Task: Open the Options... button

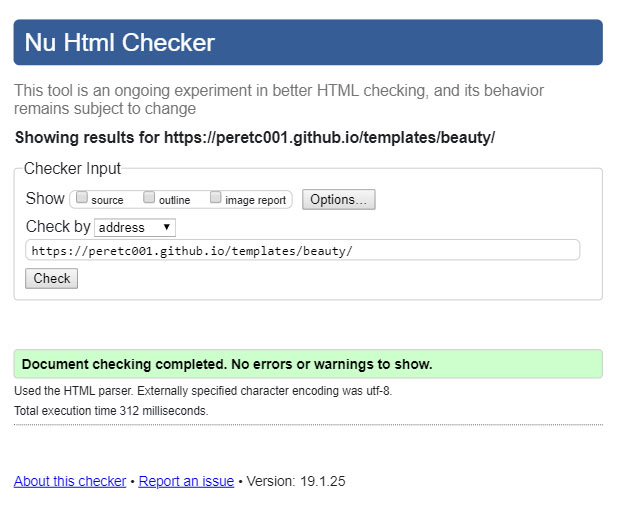Action: (338, 199)
